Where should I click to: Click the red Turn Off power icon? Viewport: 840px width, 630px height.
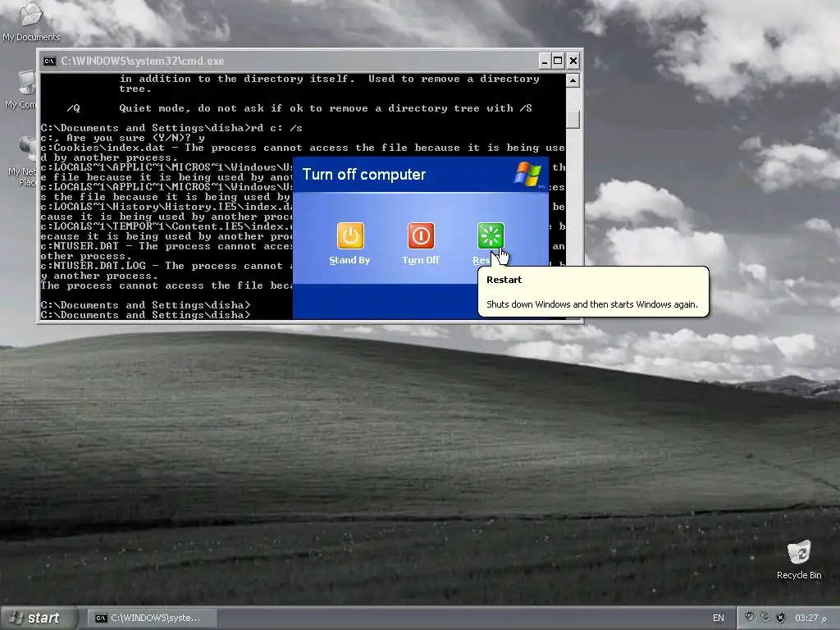[x=421, y=235]
